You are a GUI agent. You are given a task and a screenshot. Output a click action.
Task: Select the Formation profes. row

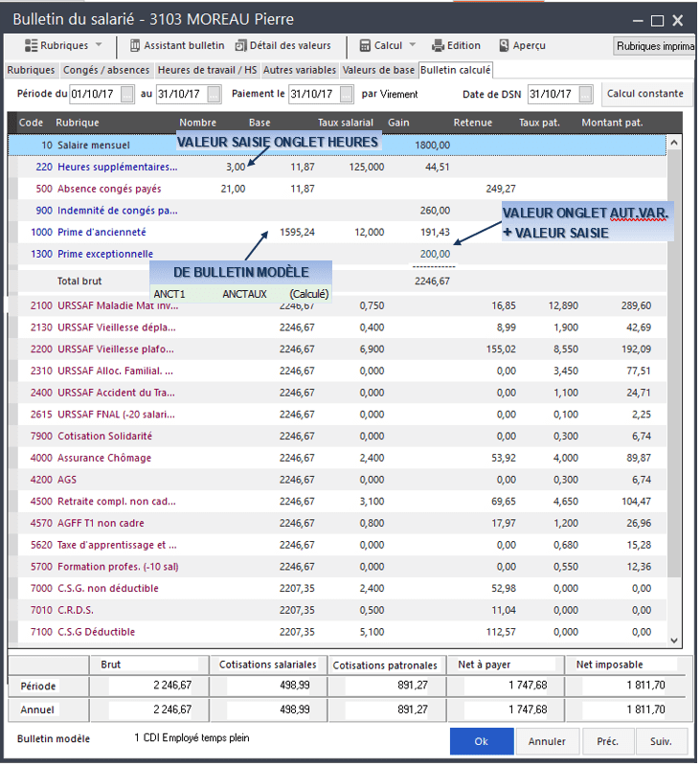[x=337, y=567]
